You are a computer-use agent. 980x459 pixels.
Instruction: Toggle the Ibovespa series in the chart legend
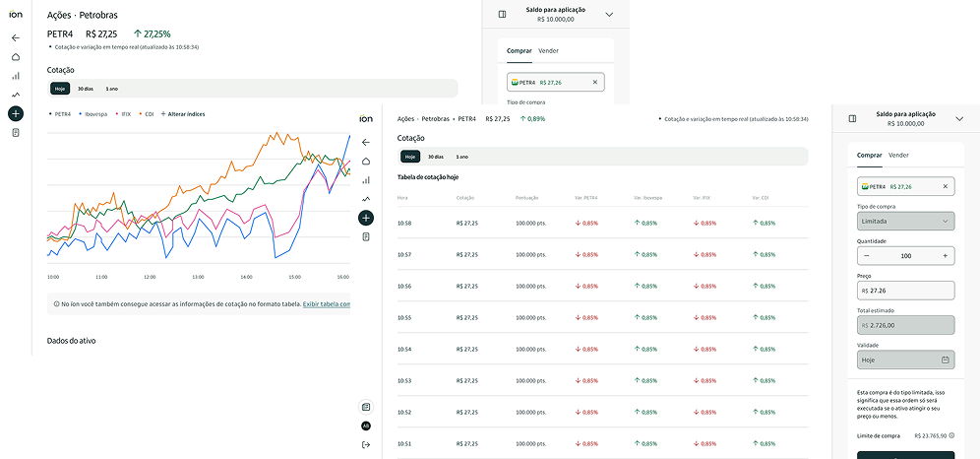click(x=94, y=114)
